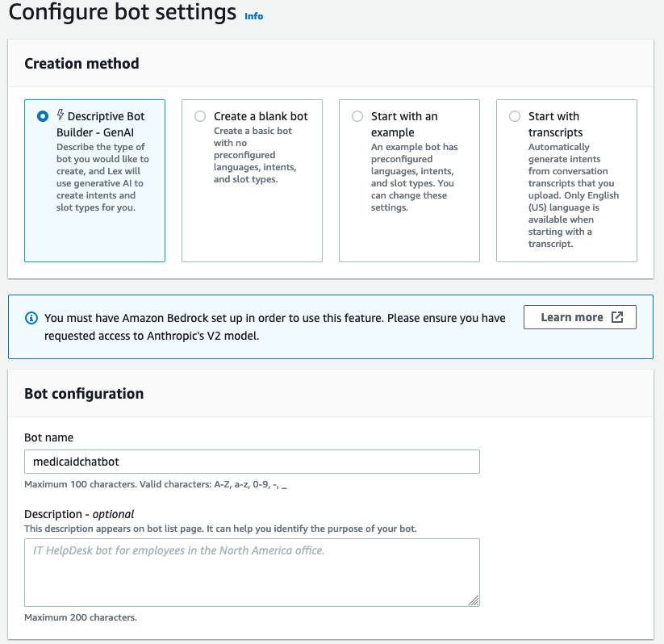Image resolution: width=664 pixels, height=644 pixels.
Task: Click the lightning bolt GenAI icon
Action: (61, 115)
